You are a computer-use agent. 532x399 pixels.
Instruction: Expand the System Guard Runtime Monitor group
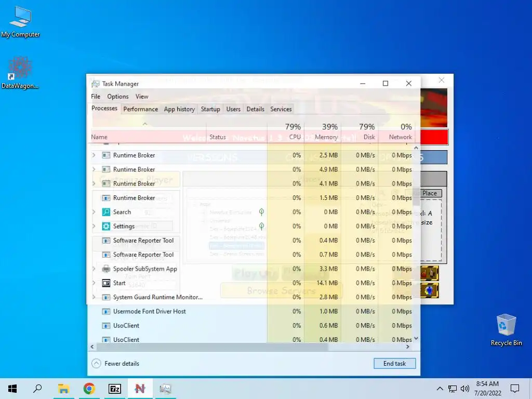tap(94, 297)
